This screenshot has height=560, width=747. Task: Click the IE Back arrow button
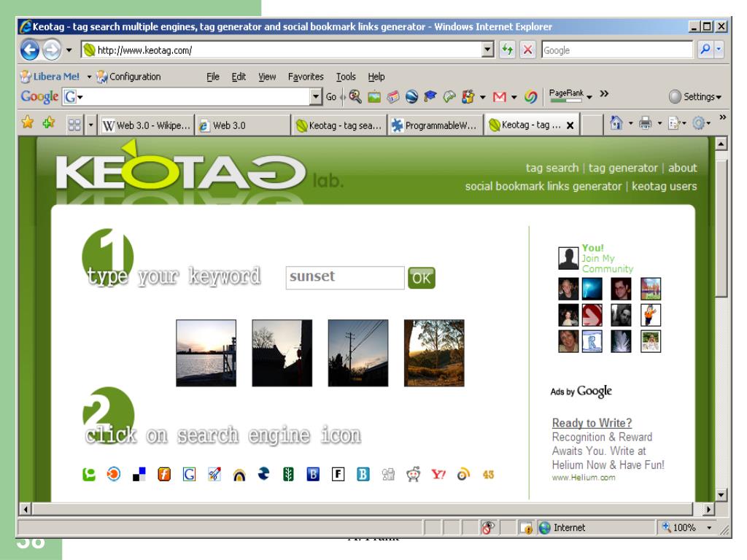pos(29,50)
